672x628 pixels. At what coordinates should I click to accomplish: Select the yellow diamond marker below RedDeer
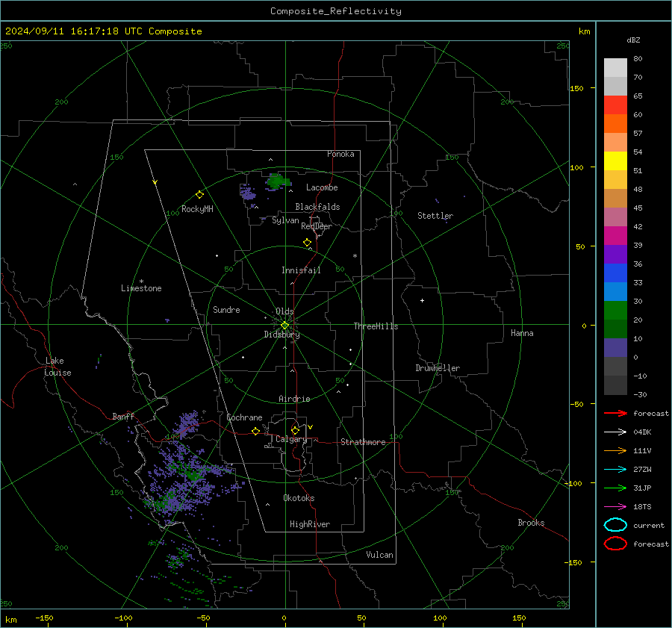point(307,243)
